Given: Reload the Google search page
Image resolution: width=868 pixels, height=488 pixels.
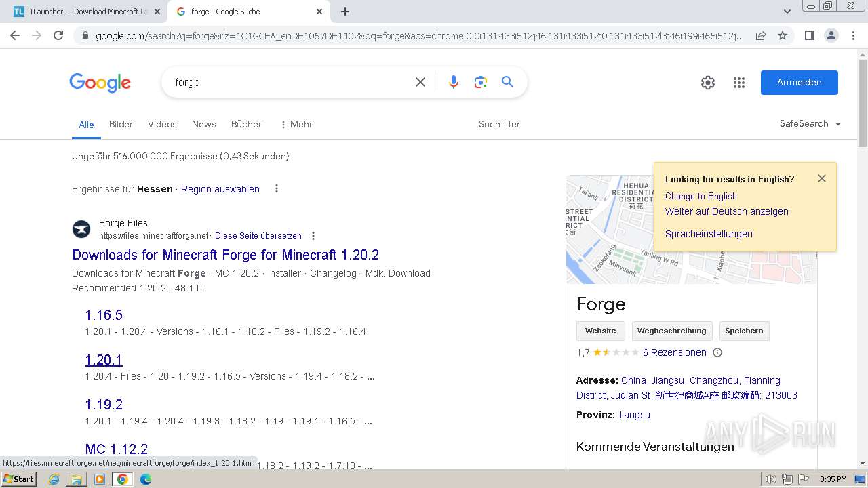Looking at the screenshot, I should pyautogui.click(x=58, y=35).
